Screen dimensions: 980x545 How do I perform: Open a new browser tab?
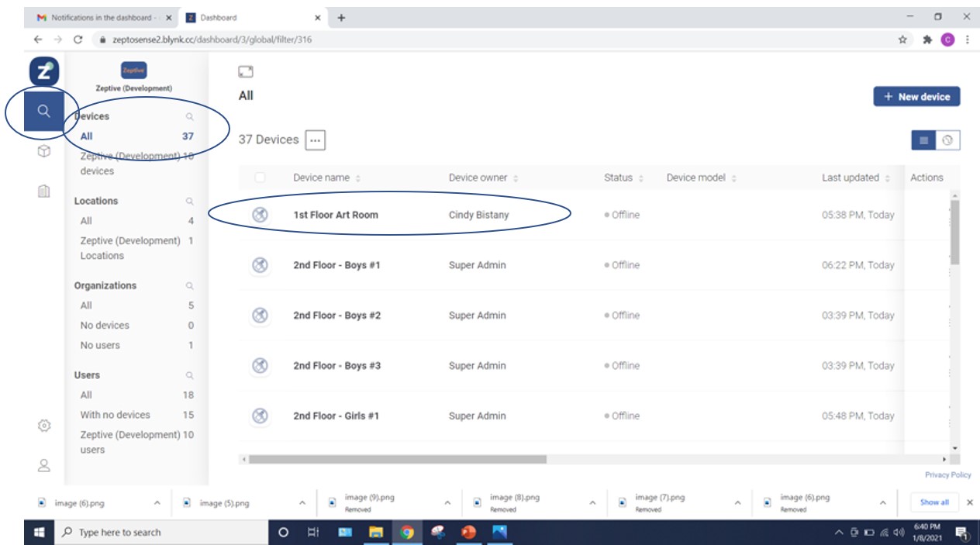coord(341,17)
